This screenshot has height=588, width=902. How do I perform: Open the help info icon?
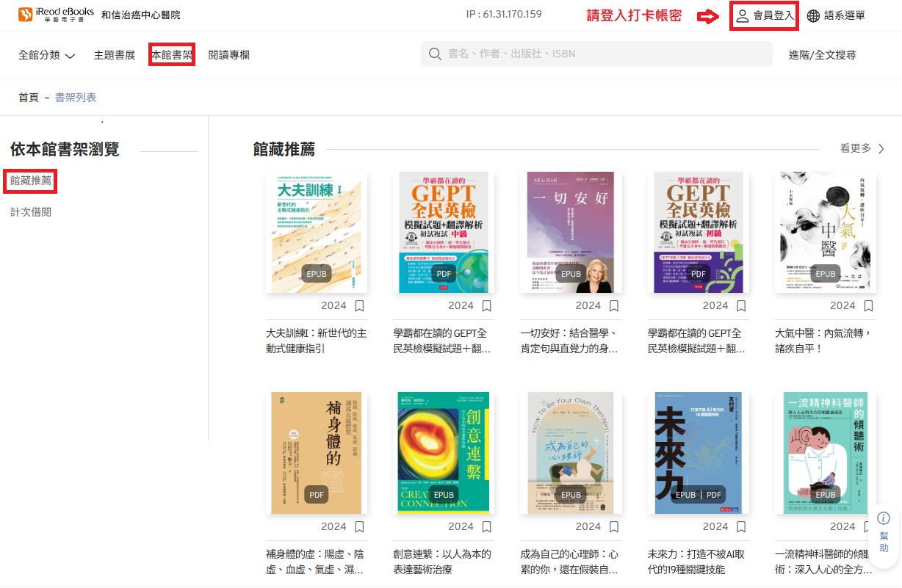coord(884,518)
